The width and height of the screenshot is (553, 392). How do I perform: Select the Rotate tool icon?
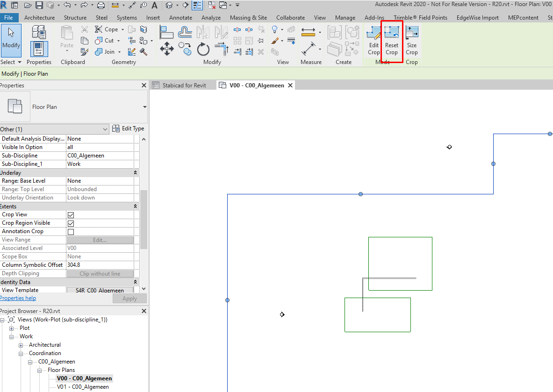point(203,49)
